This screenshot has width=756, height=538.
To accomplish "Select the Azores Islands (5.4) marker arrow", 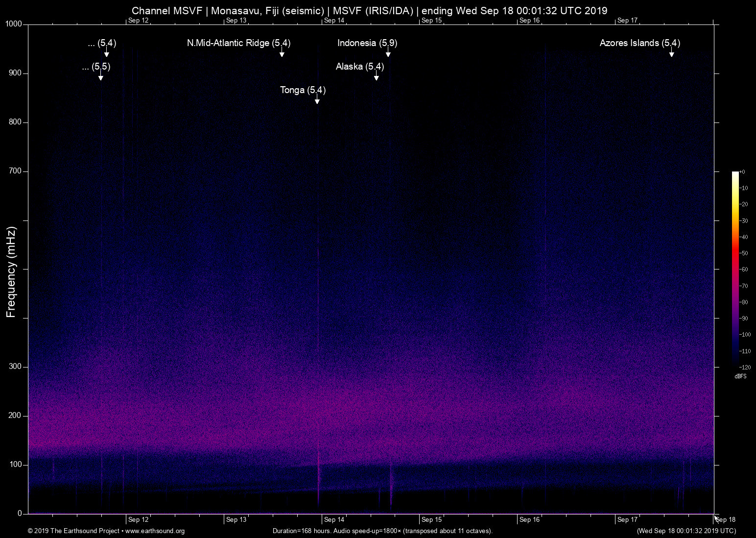I will [672, 54].
